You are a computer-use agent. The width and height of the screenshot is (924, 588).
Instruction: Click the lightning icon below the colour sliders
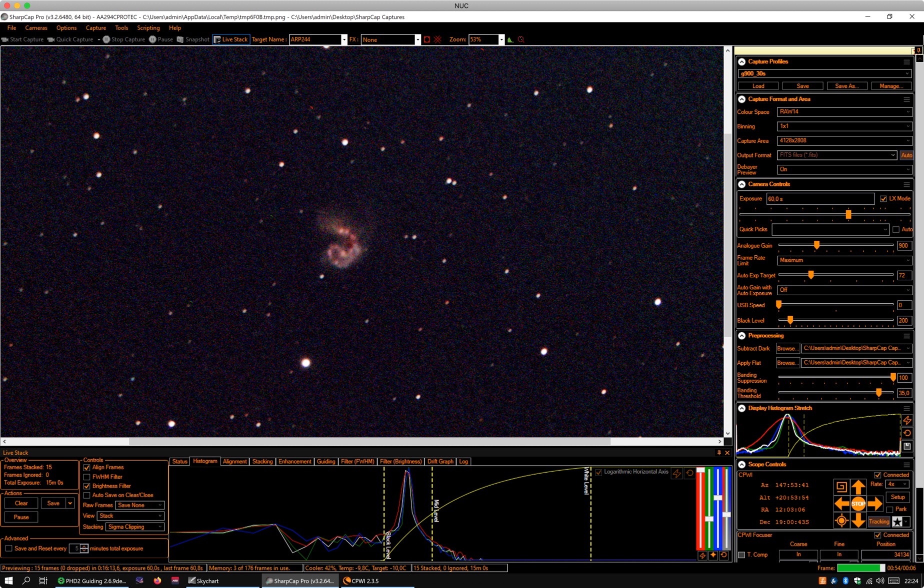(x=702, y=556)
